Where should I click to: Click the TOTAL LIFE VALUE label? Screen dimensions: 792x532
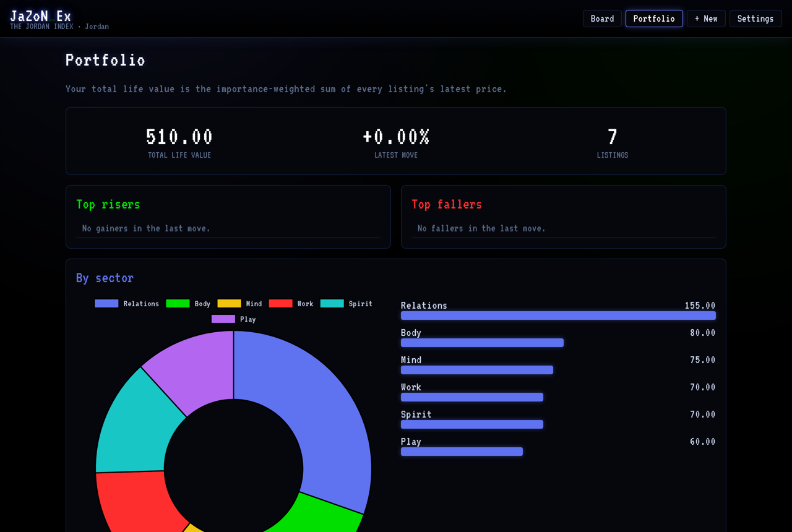(179, 155)
